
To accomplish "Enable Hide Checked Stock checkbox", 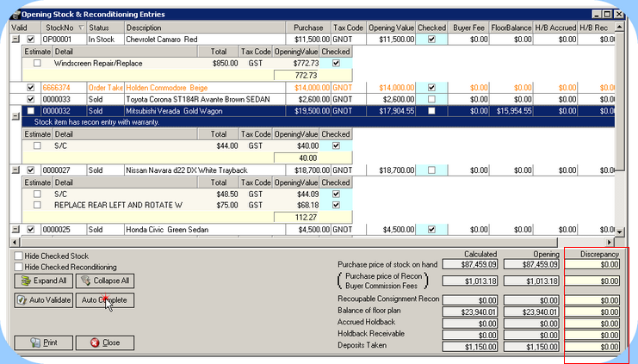I will click(19, 256).
